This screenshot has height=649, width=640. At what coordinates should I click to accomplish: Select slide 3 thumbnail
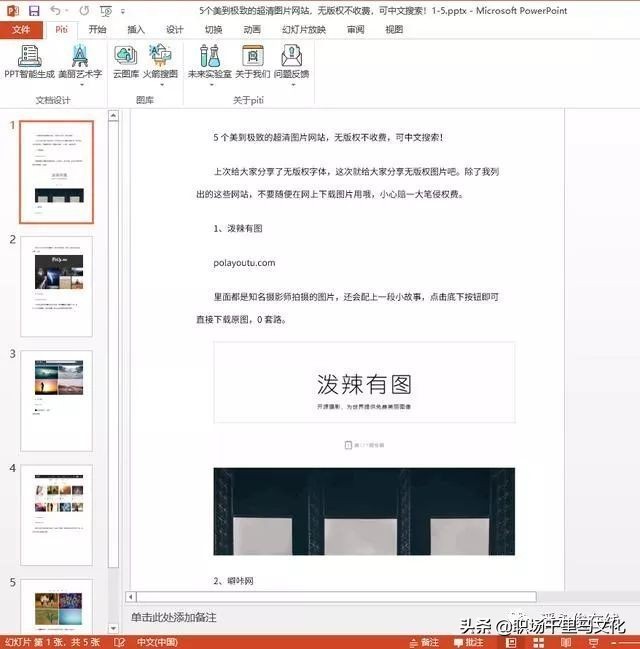(x=57, y=401)
